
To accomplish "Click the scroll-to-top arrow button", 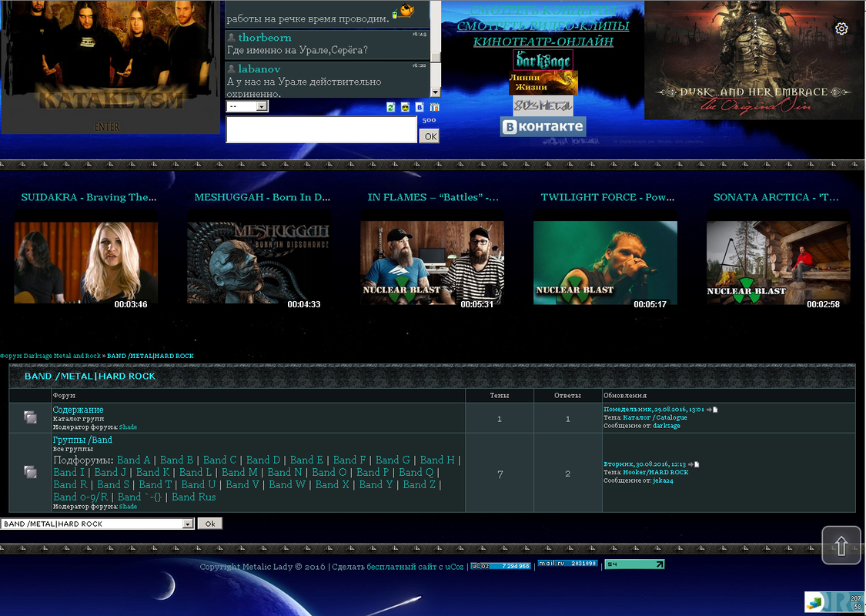I will 841,546.
